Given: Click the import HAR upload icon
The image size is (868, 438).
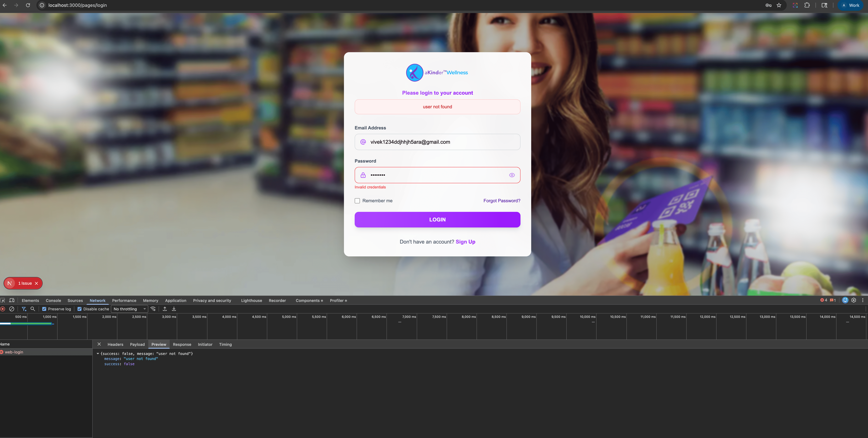Looking at the screenshot, I should (165, 309).
